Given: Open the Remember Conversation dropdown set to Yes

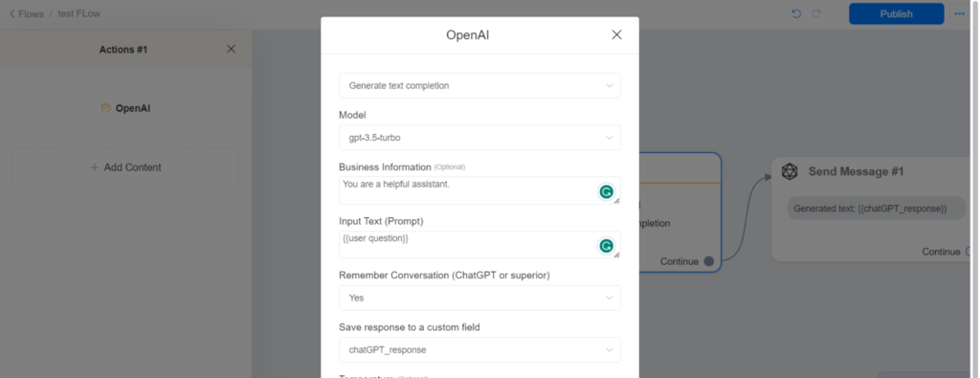Looking at the screenshot, I should coord(479,298).
